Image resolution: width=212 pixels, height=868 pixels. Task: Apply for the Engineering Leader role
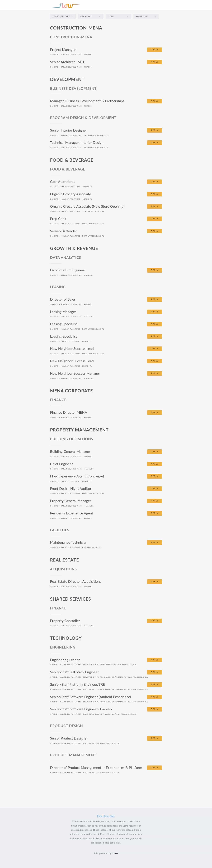click(154, 660)
